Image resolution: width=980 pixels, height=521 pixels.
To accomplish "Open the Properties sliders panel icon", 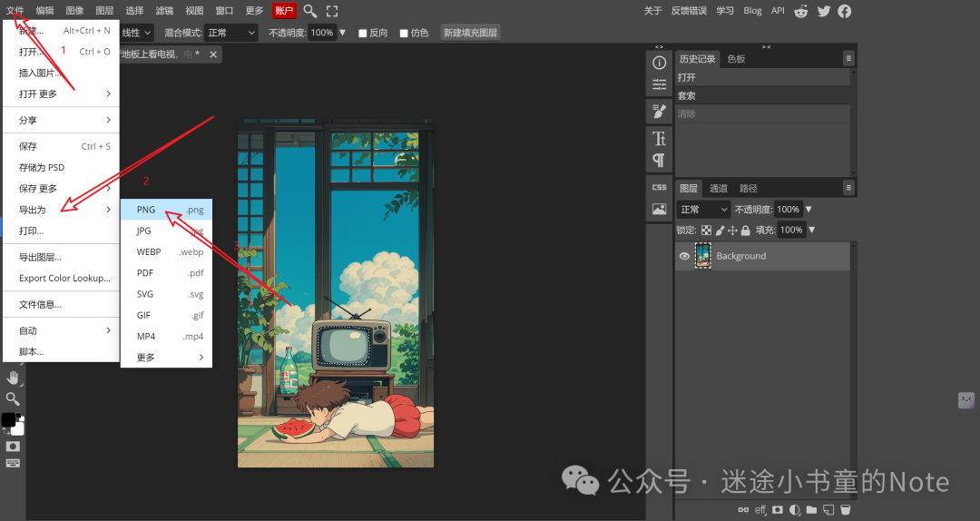I will pyautogui.click(x=659, y=84).
